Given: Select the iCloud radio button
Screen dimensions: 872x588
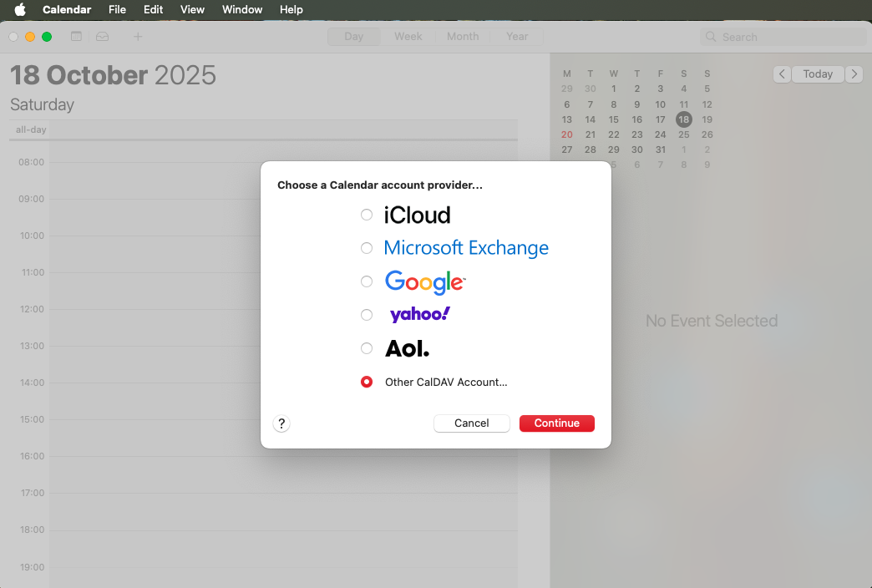Looking at the screenshot, I should [x=366, y=215].
